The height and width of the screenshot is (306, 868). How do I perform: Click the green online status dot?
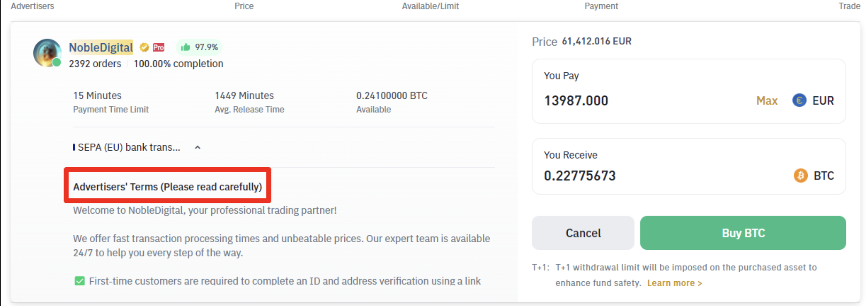coord(57,62)
